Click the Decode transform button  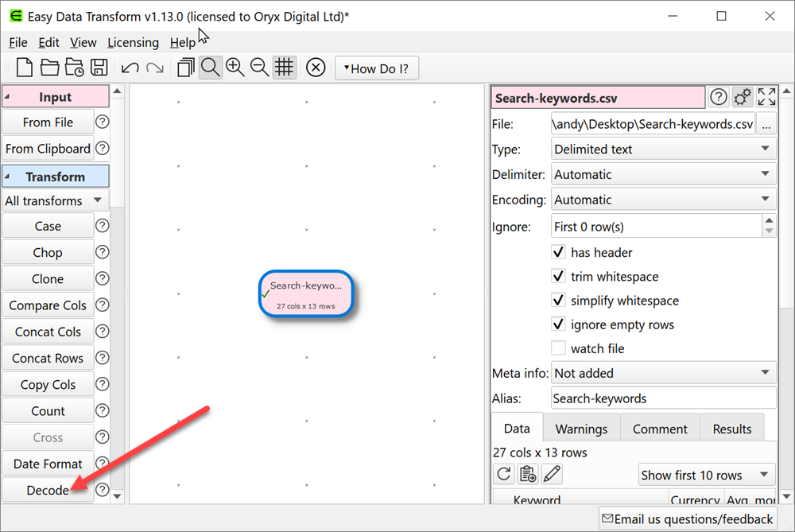coord(48,490)
